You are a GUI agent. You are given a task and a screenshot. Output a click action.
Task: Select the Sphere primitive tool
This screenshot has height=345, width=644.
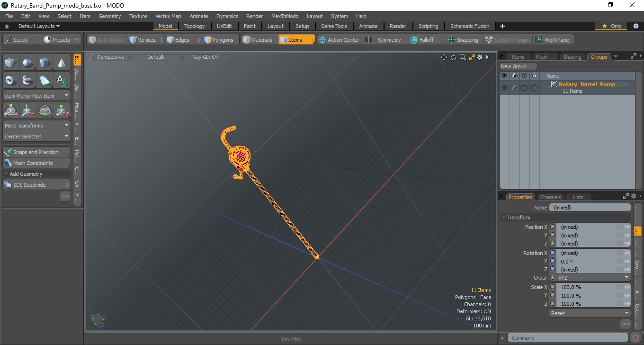pyautogui.click(x=28, y=63)
